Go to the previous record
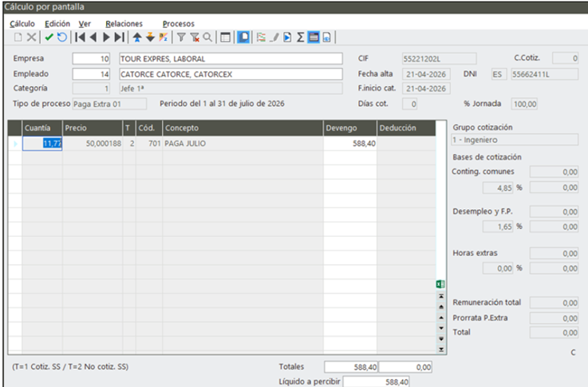 [93, 38]
